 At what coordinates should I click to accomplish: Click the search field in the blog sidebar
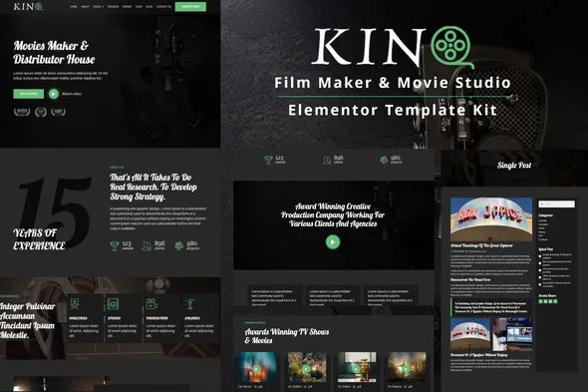(556, 203)
